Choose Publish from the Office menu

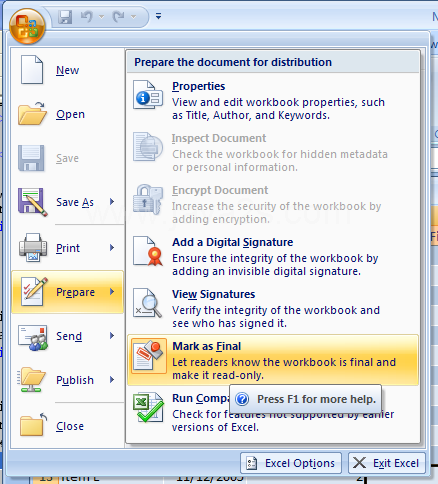(x=75, y=380)
